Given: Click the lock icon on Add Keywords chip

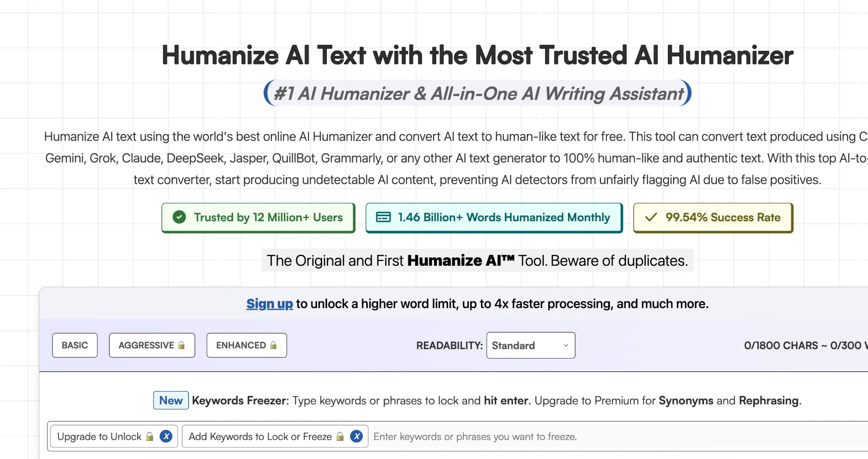Looking at the screenshot, I should pos(339,436).
